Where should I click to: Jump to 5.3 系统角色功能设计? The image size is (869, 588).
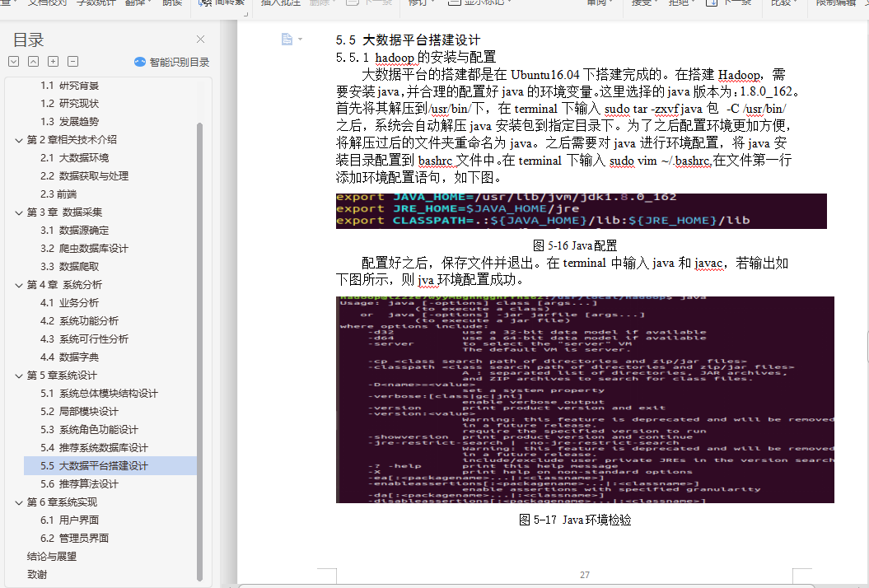pyautogui.click(x=89, y=430)
